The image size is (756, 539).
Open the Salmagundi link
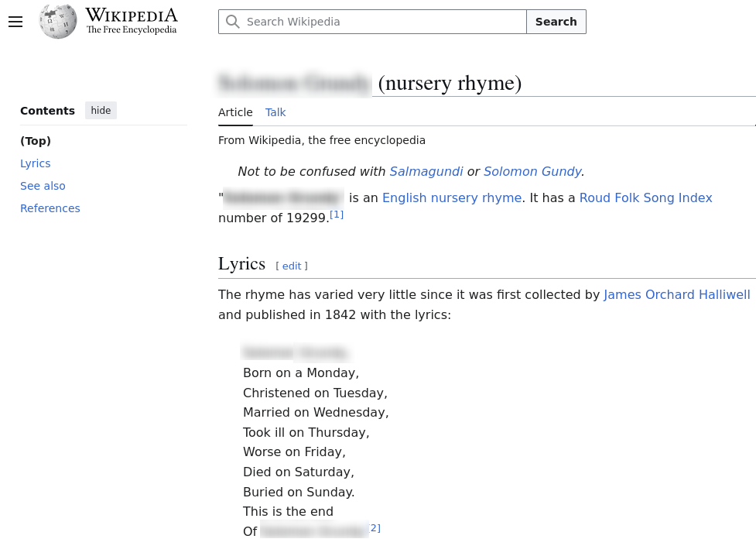click(426, 172)
